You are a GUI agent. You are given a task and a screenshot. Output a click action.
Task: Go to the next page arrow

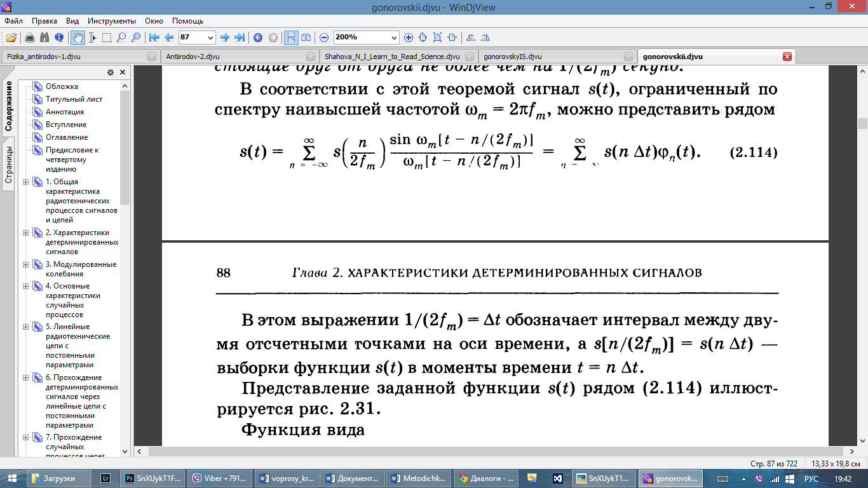[225, 37]
